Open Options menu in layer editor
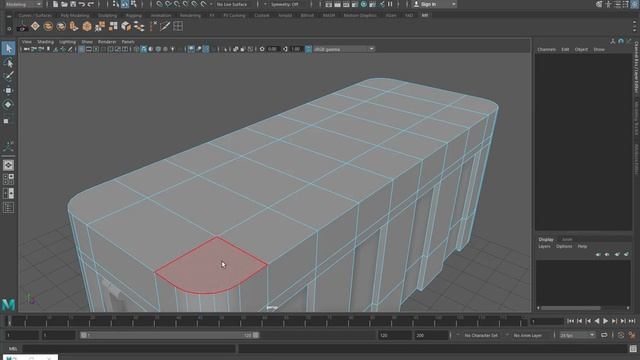The image size is (640, 360). point(564,246)
